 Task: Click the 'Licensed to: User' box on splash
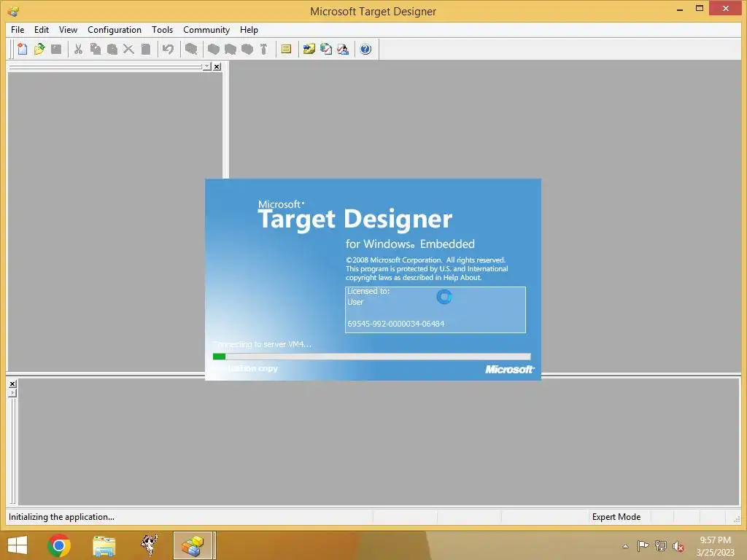pos(436,309)
